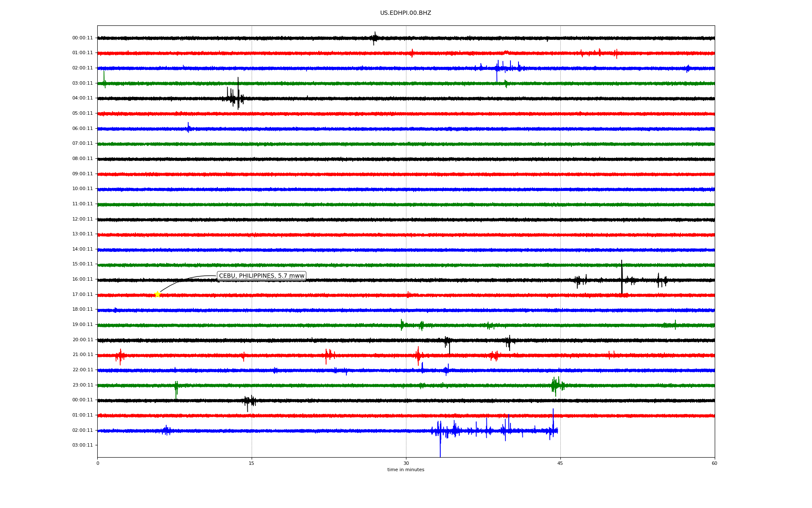Click the large blue burst on final 02:00:11 trace
The width and height of the screenshot is (812, 508).
[x=440, y=432]
